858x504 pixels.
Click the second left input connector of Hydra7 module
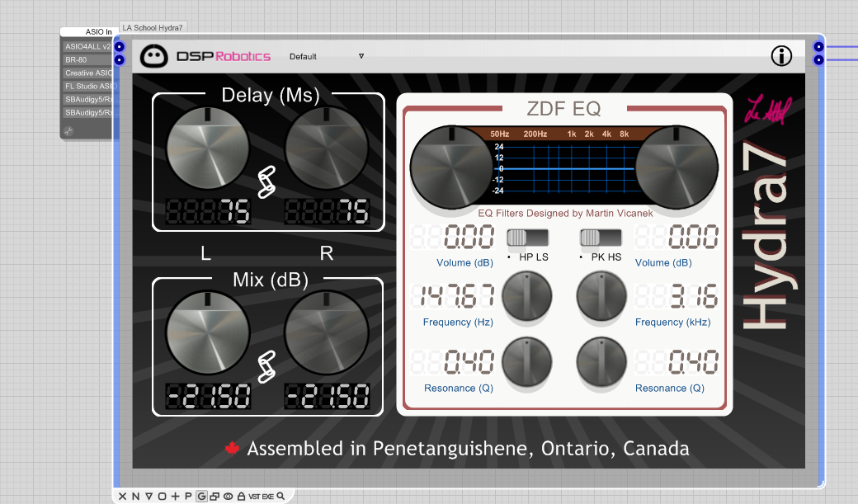(120, 59)
